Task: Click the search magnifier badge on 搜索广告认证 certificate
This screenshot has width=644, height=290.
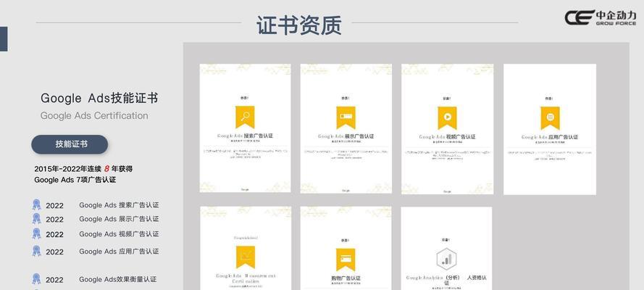Action: pos(245,117)
